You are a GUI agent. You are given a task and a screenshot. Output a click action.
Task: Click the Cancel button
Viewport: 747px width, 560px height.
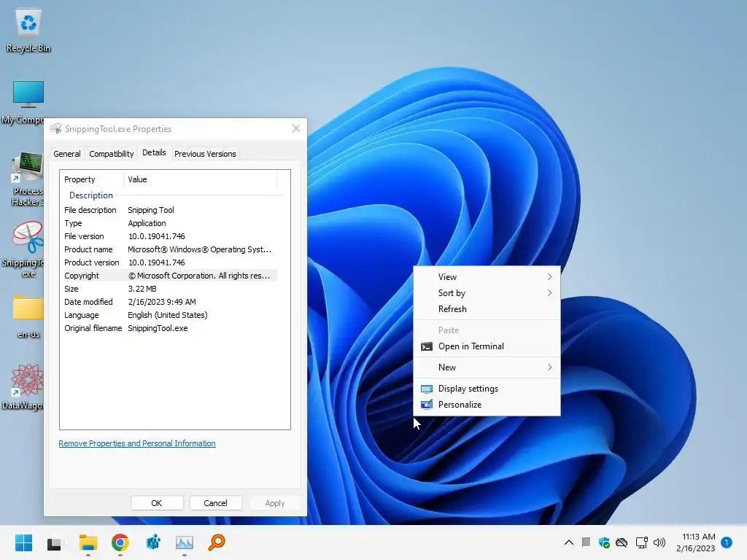tap(215, 503)
